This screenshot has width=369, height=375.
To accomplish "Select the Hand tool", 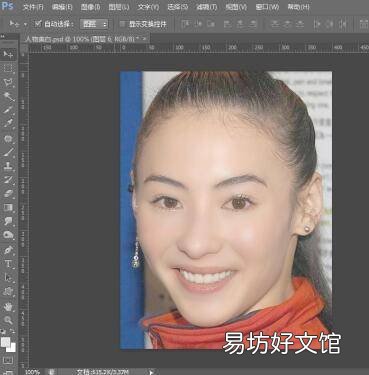I will pyautogui.click(x=8, y=306).
